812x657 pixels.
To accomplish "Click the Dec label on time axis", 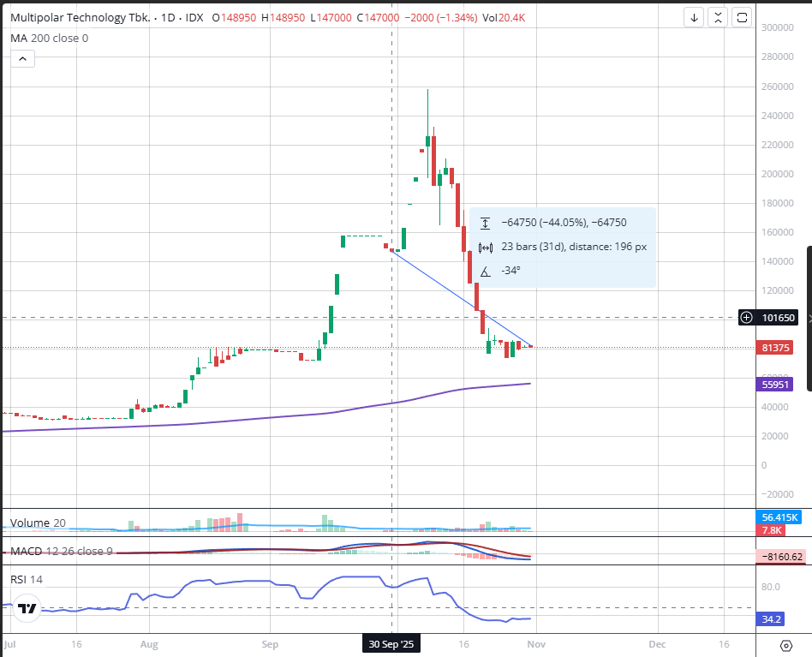I will (x=658, y=644).
